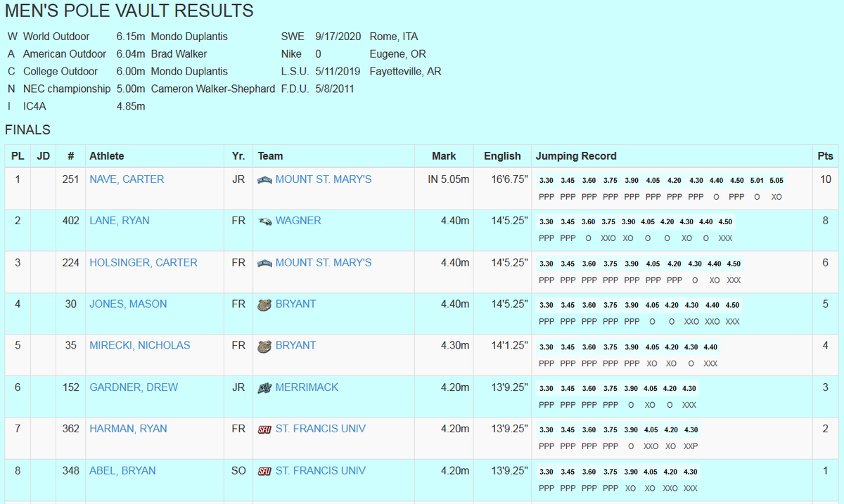This screenshot has width=844, height=504.
Task: Click the IN 5.05m mark
Action: (x=448, y=179)
